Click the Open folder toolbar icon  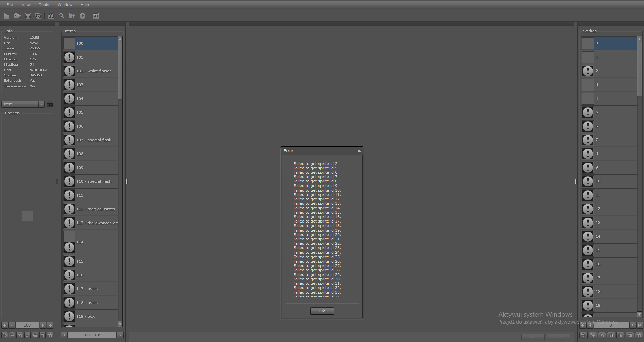click(x=17, y=16)
